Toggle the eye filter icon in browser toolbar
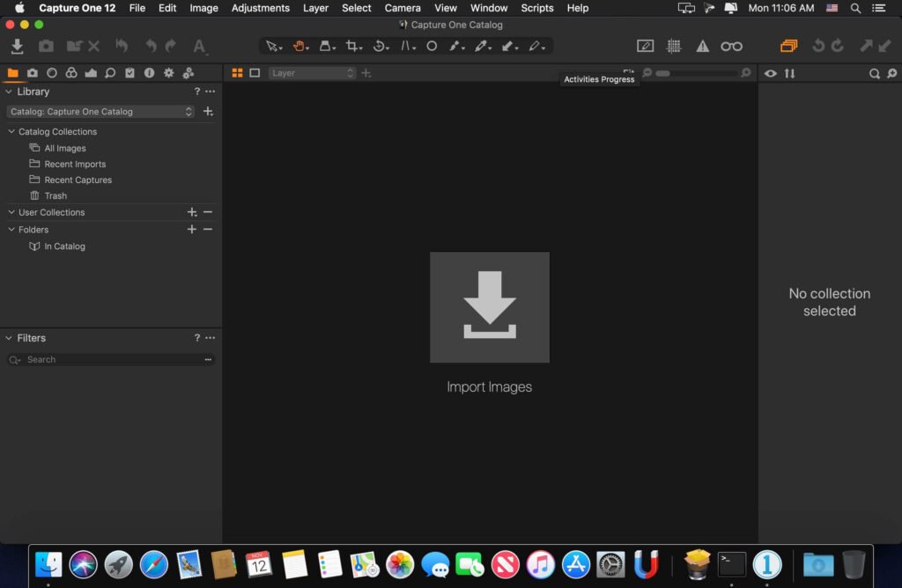This screenshot has width=902, height=588. tap(771, 74)
